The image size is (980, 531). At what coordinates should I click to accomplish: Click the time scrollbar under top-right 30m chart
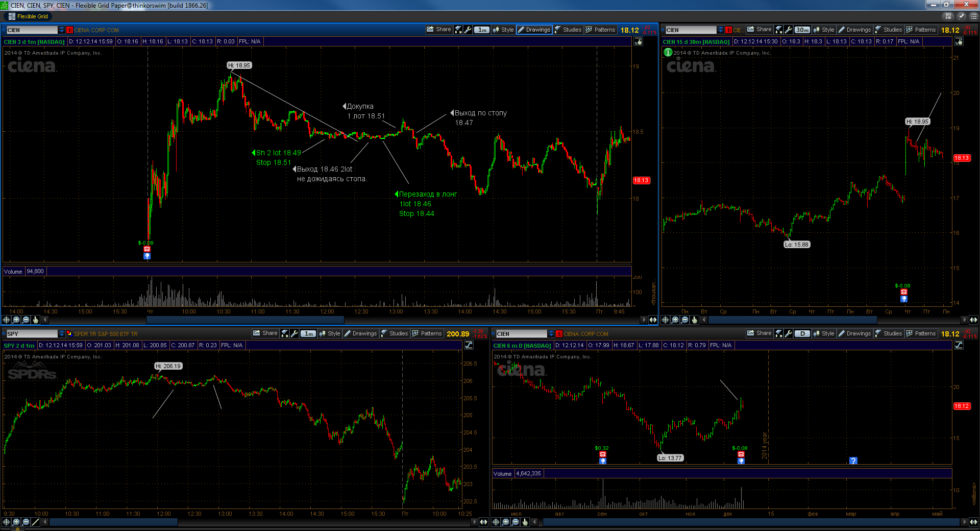click(793, 320)
